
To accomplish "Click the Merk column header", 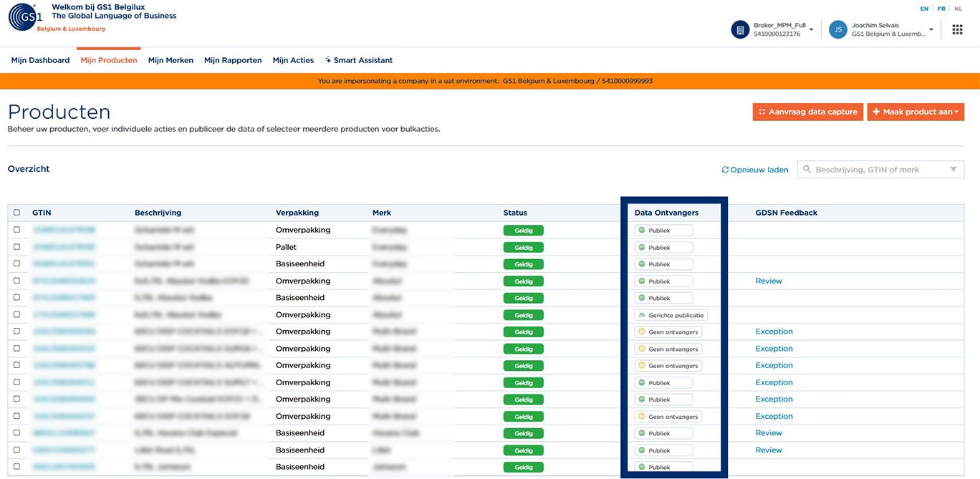I will (382, 213).
